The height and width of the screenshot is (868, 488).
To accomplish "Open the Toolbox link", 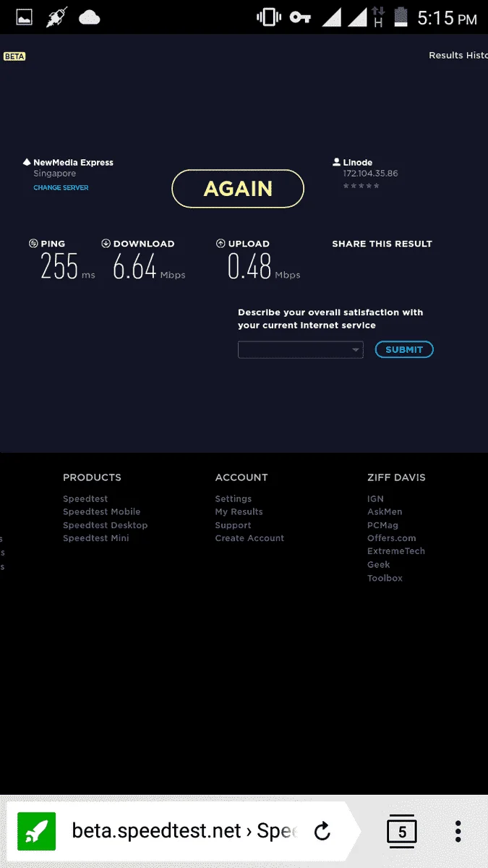I will [x=385, y=579].
